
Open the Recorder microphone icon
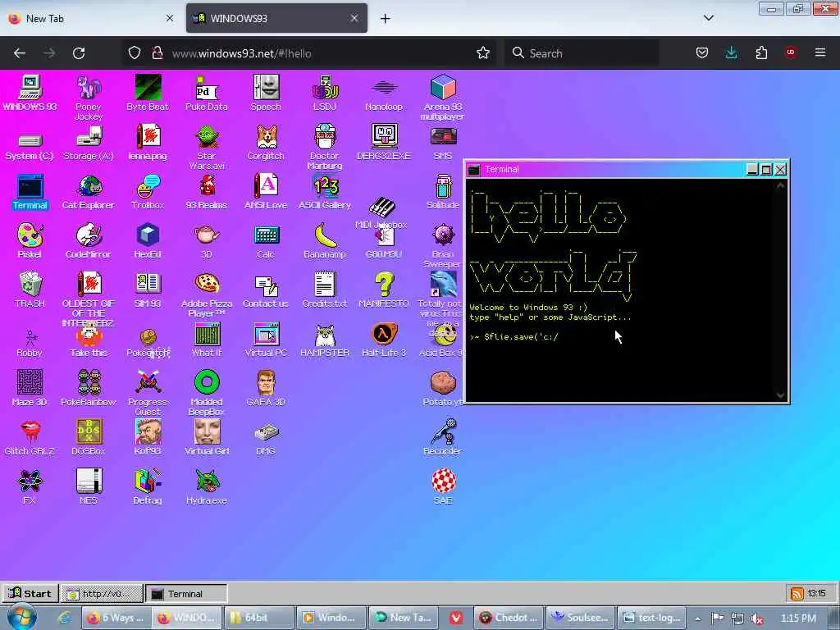[442, 438]
